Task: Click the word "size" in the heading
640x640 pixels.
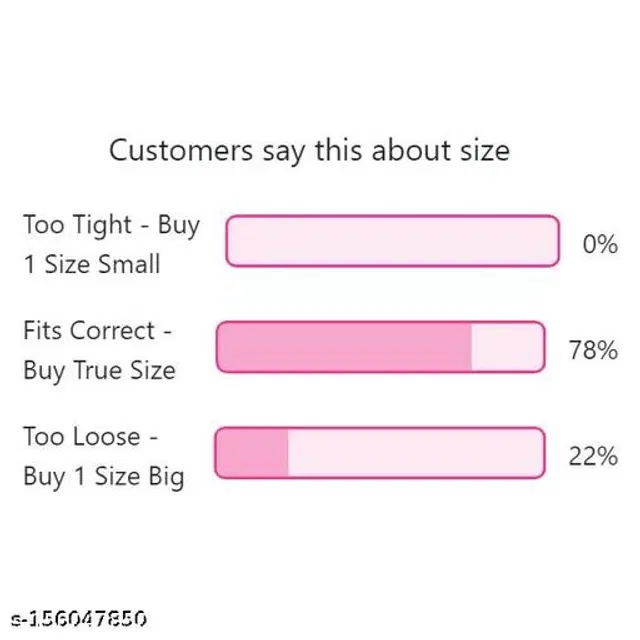Action: pos(485,151)
